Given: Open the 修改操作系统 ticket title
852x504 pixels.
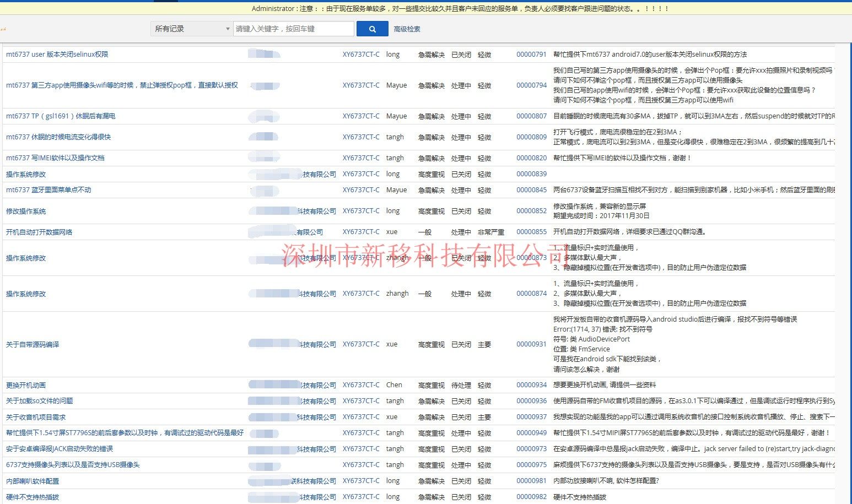Looking at the screenshot, I should pyautogui.click(x=26, y=211).
